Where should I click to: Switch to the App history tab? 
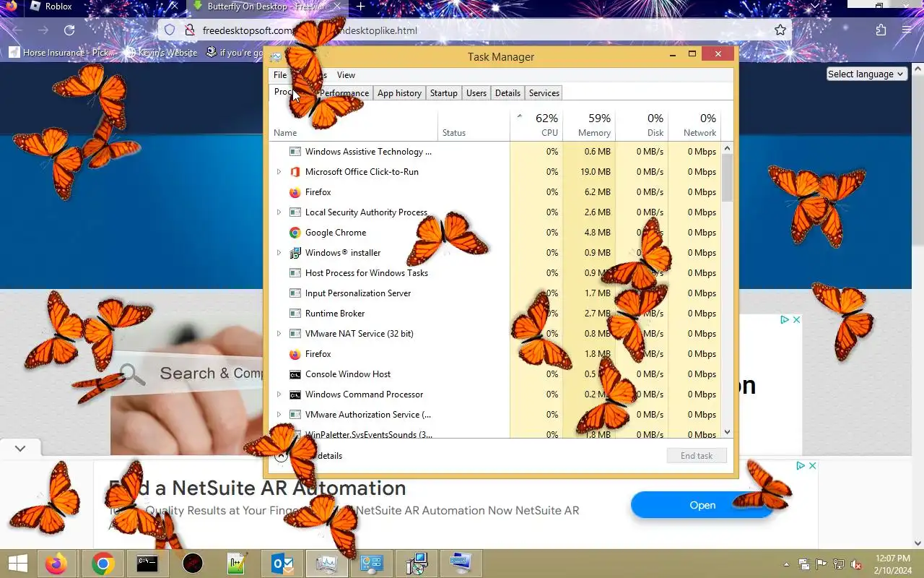(399, 93)
